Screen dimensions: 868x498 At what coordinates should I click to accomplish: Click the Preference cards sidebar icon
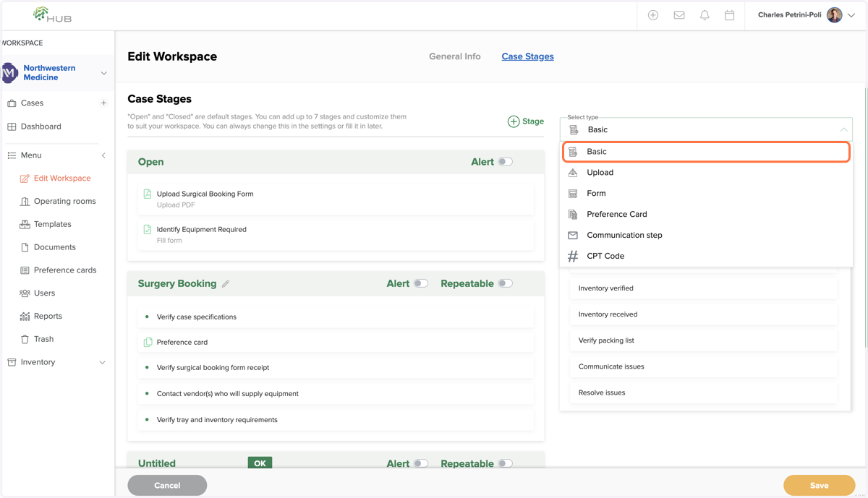[x=25, y=270]
